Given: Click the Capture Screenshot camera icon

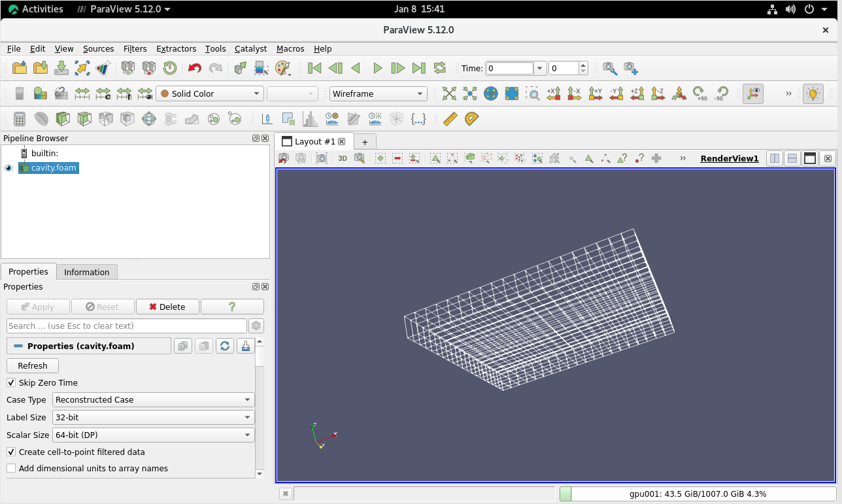Looking at the screenshot, I should click(x=322, y=158).
